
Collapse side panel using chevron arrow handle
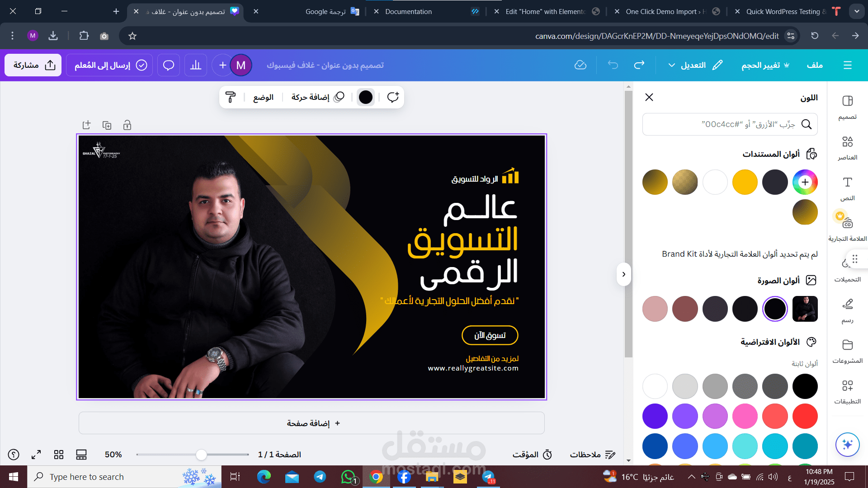click(623, 274)
